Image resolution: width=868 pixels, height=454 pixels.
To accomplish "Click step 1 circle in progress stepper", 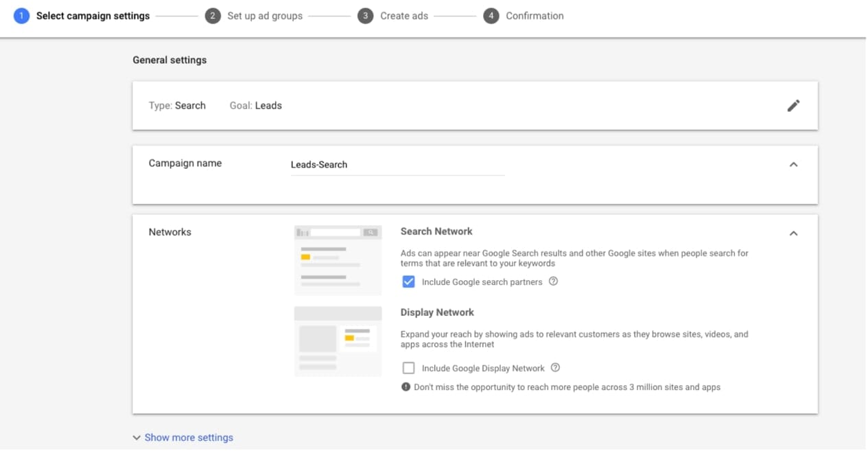I will (22, 16).
